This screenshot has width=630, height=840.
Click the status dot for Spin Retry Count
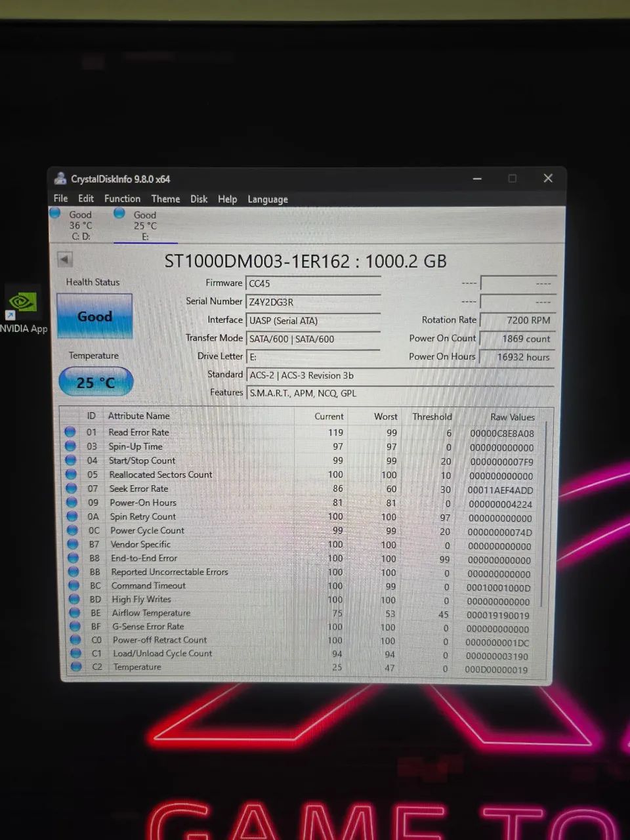pos(72,516)
